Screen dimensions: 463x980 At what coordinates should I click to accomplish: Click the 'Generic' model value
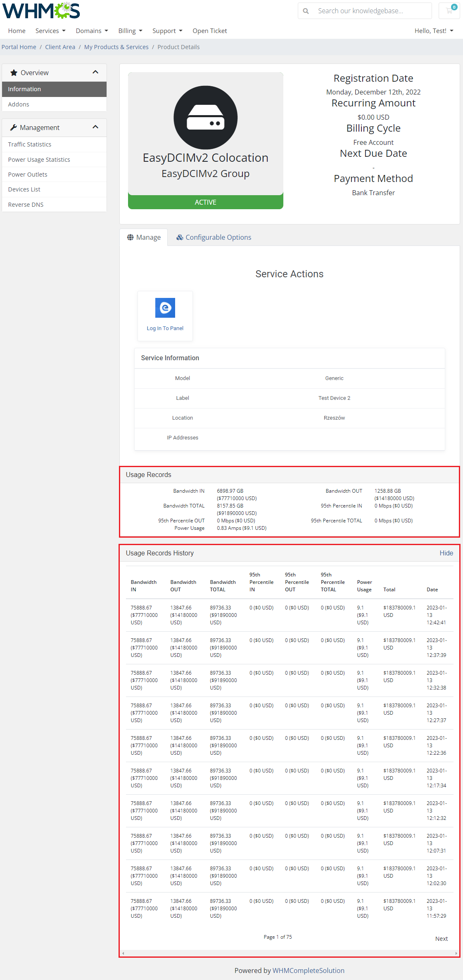tap(334, 378)
